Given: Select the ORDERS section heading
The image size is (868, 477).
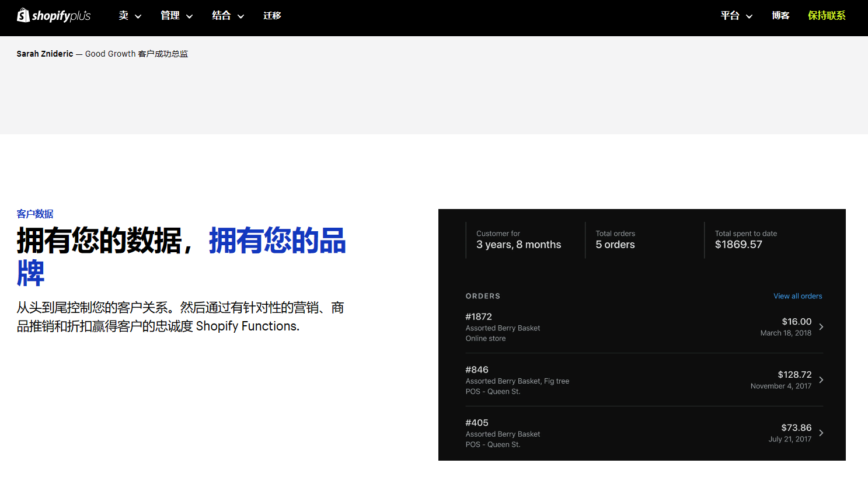Looking at the screenshot, I should [483, 296].
